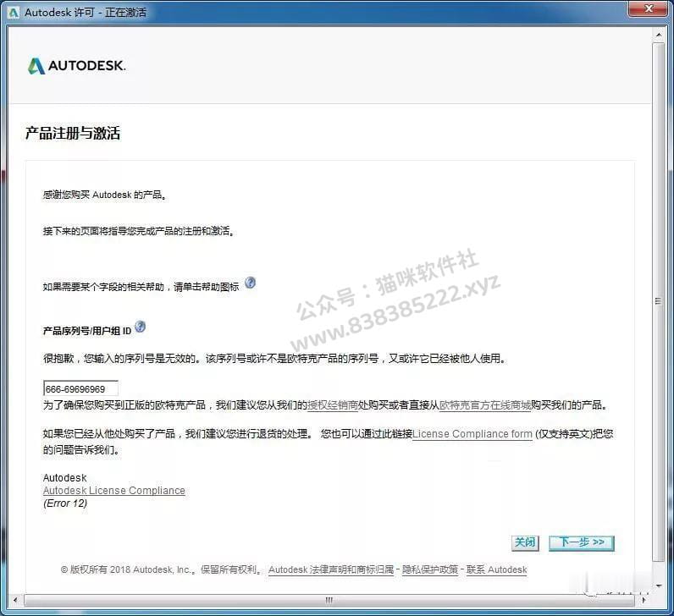
Task: Click horizontal scrollbar right arrow
Action: click(644, 600)
